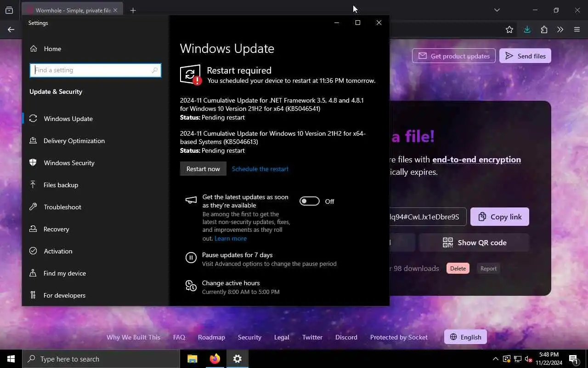Click browser back arrow
Image resolution: width=588 pixels, height=368 pixels.
[11, 29]
